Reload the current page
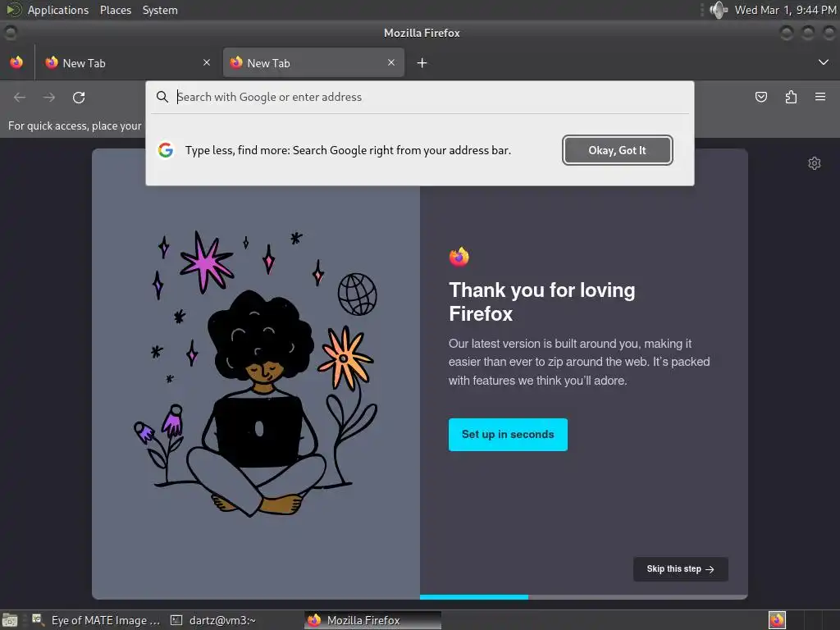This screenshot has height=630, width=840. (79, 97)
